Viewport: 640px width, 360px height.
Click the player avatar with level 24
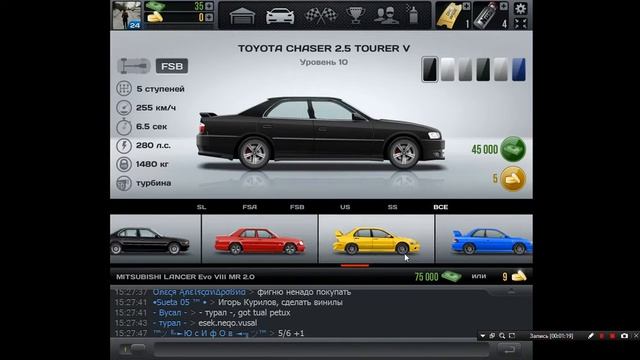tap(127, 15)
